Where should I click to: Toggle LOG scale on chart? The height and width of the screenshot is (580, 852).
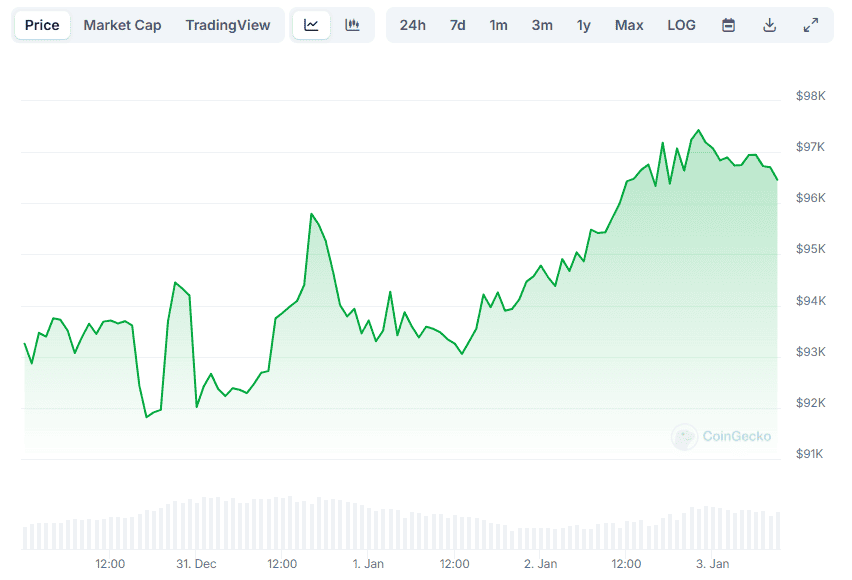(681, 25)
